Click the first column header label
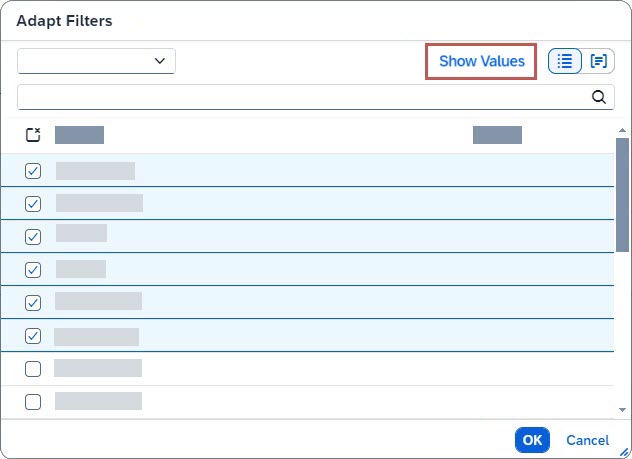Viewport: 632px width, 459px height. [79, 135]
